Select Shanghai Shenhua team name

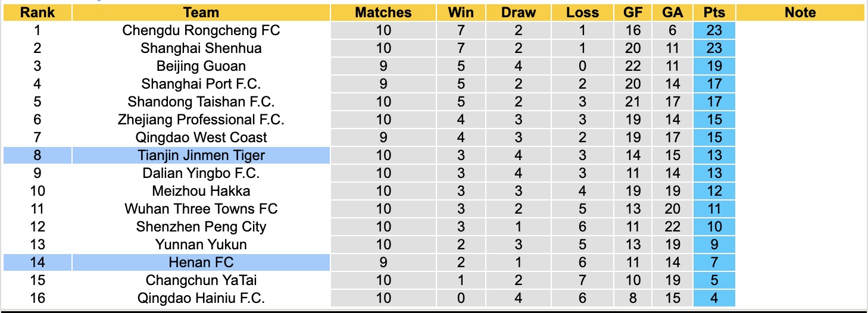tap(201, 48)
